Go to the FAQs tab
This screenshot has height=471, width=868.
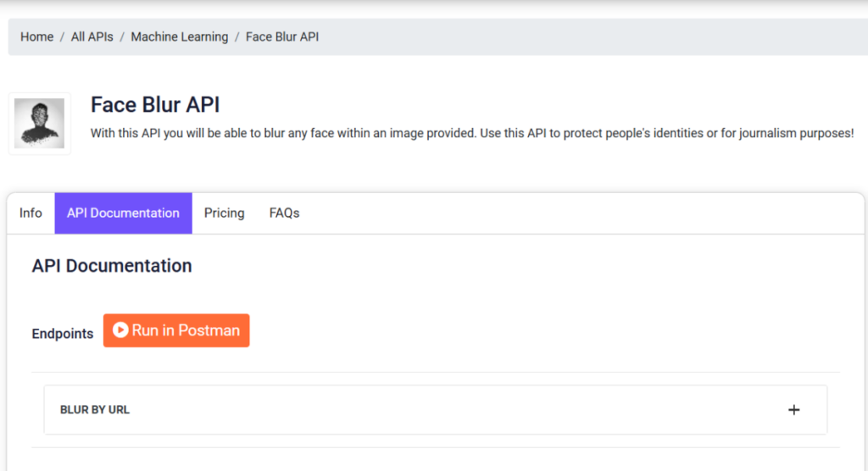coord(284,213)
